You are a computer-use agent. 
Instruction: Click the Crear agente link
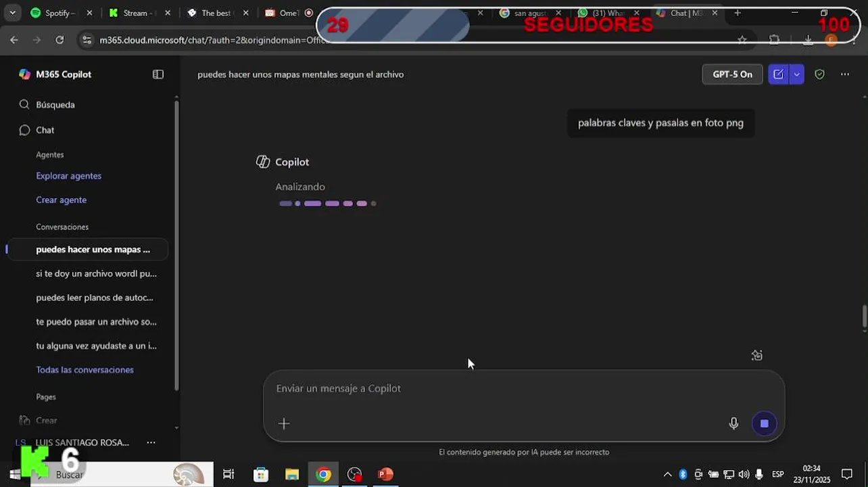point(61,200)
